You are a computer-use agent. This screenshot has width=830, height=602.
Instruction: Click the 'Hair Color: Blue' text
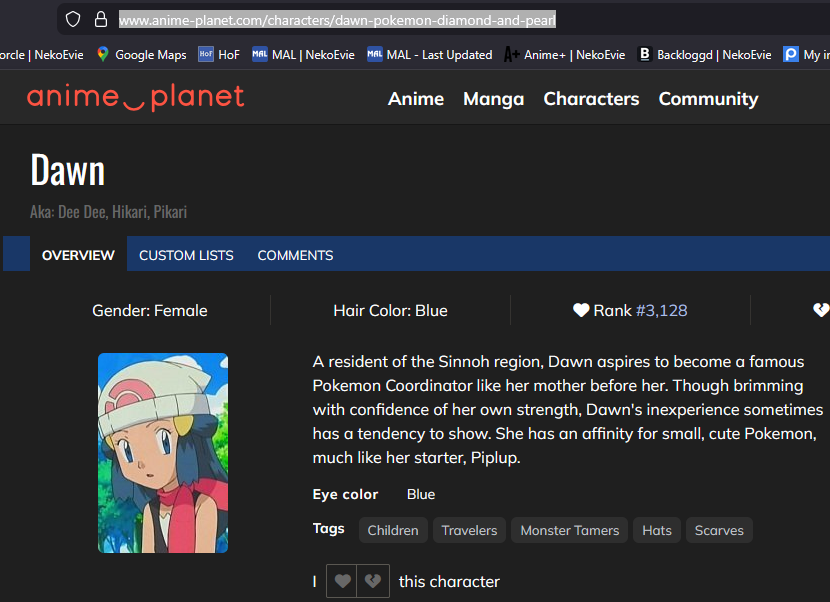[x=391, y=310]
